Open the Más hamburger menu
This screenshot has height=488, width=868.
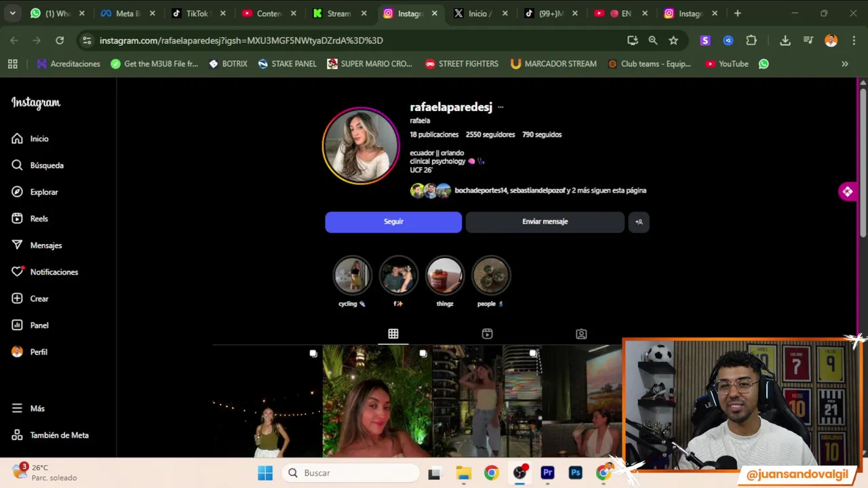[x=28, y=409]
